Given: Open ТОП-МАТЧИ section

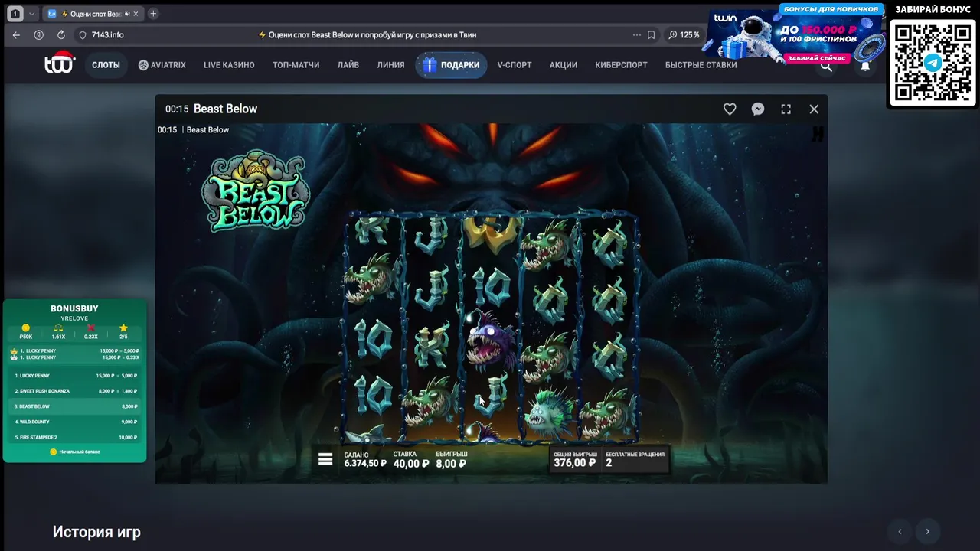Looking at the screenshot, I should pyautogui.click(x=296, y=65).
